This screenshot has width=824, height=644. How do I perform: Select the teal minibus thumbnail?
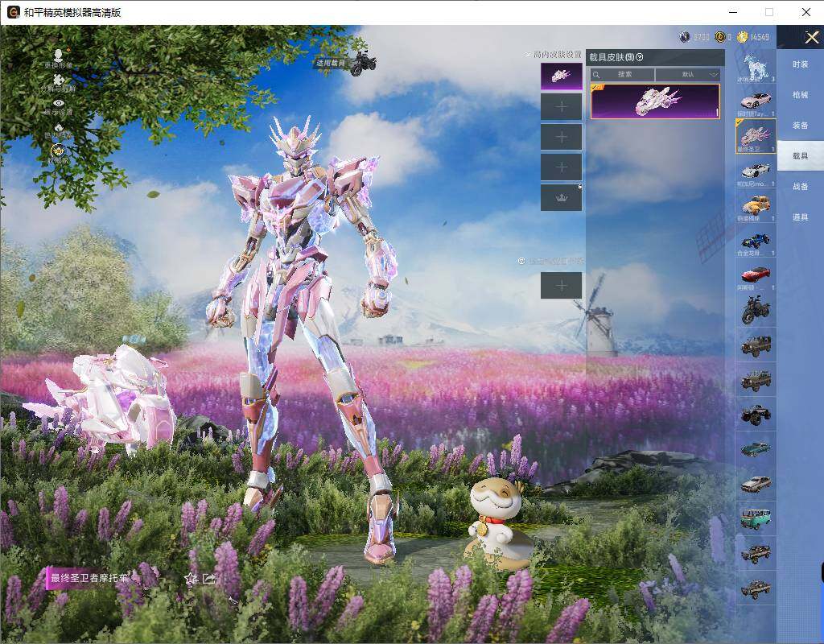pyautogui.click(x=756, y=518)
